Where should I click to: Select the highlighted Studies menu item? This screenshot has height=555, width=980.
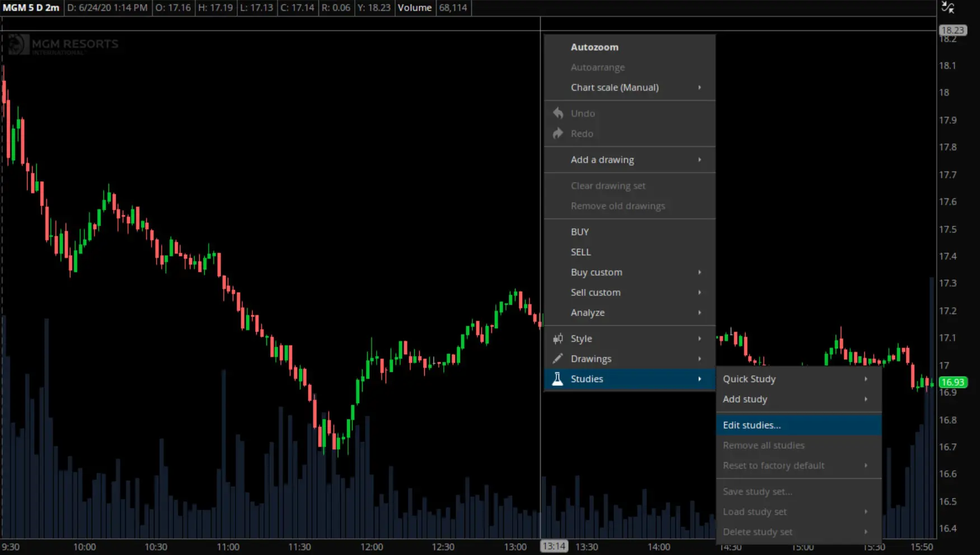(x=629, y=379)
